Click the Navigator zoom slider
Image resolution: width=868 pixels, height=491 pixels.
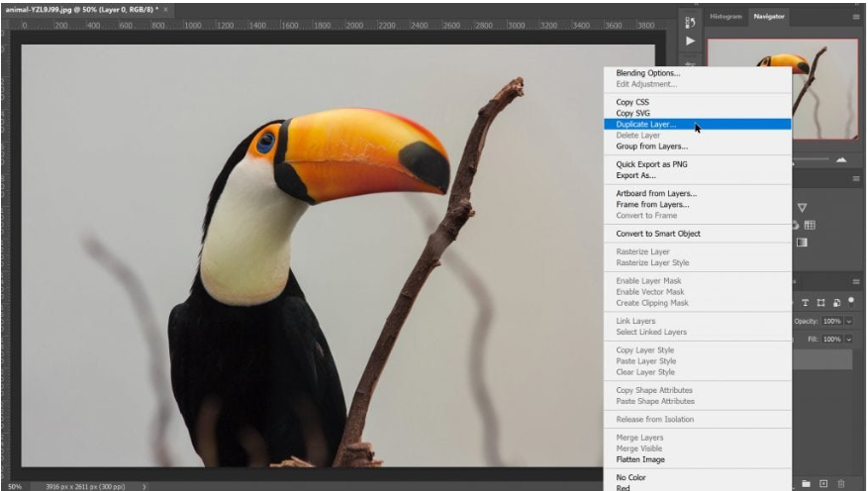pos(811,159)
